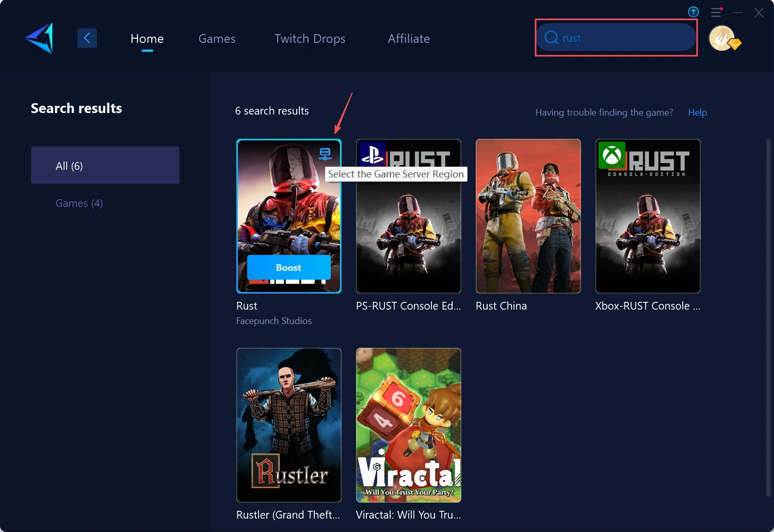Click the GearUP logo icon
The height and width of the screenshot is (532, 774).
(x=40, y=38)
